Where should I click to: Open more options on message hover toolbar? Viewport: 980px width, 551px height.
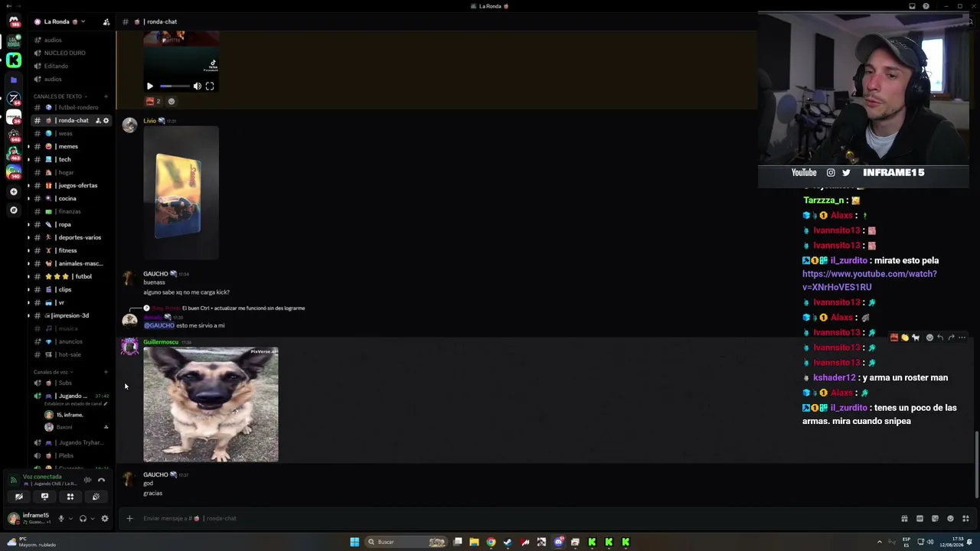962,337
